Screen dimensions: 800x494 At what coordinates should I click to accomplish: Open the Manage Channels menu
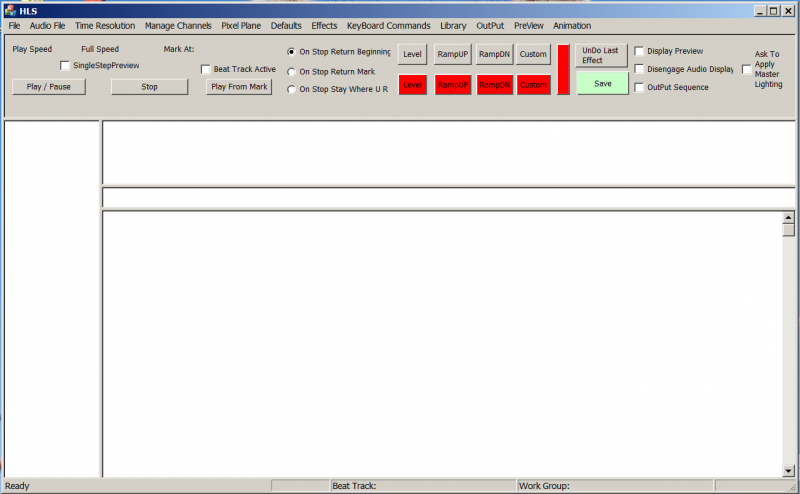(178, 25)
